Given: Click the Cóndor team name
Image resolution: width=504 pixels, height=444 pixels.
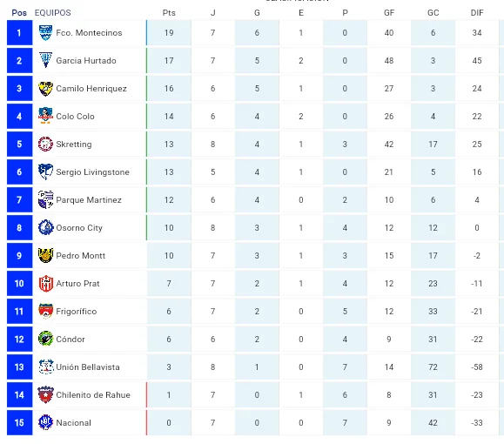Looking at the screenshot, I should click(71, 339).
